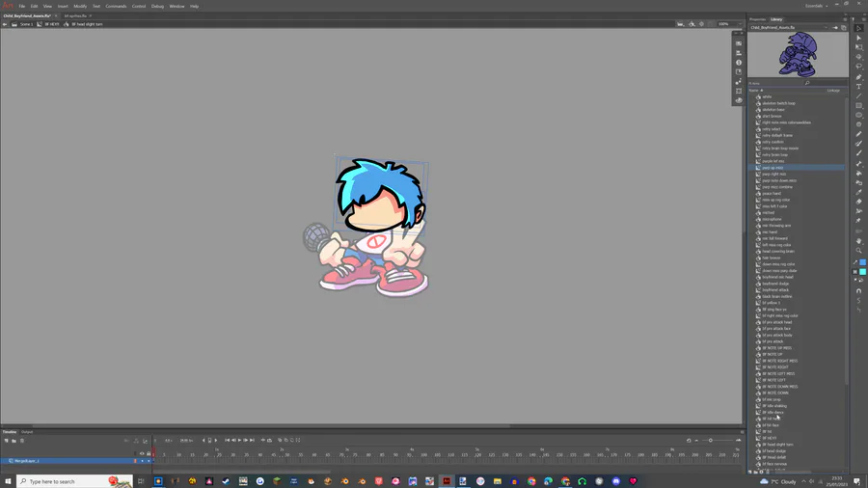Toggle lock all layers padlock icon
The width and height of the screenshot is (868, 488).
coord(148,453)
